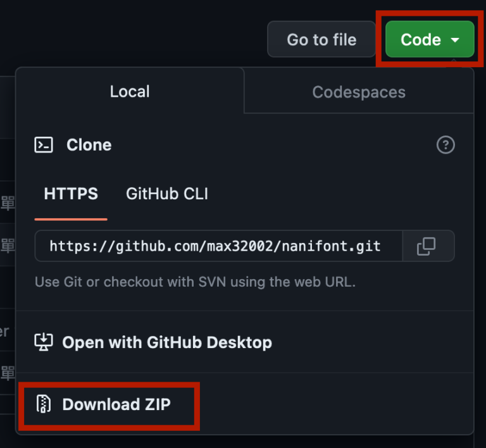Viewport: 486px width, 448px height.
Task: Open the Codespaces tab
Action: click(359, 92)
